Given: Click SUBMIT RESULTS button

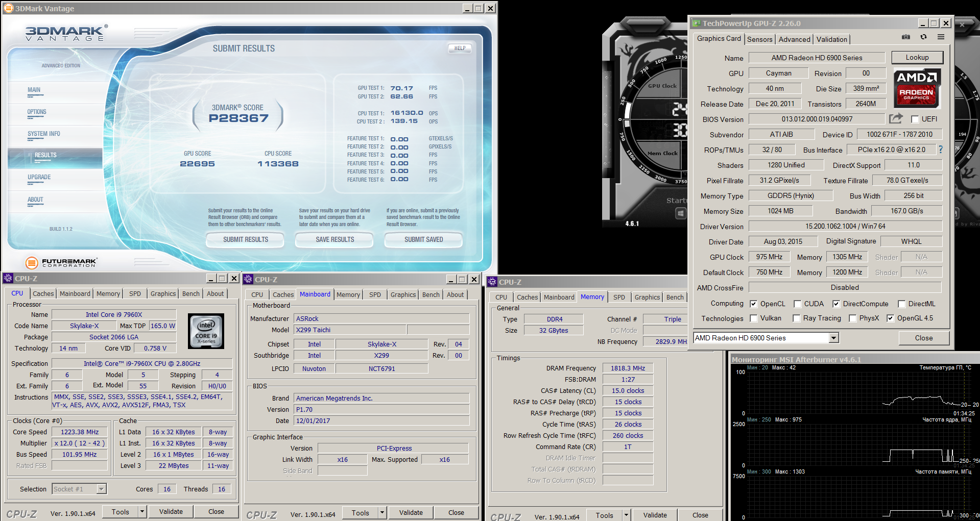Looking at the screenshot, I should point(245,239).
